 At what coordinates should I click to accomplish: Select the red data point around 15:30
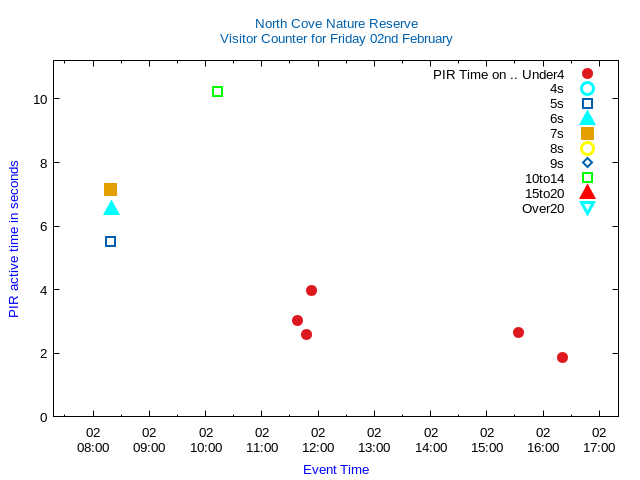(518, 333)
